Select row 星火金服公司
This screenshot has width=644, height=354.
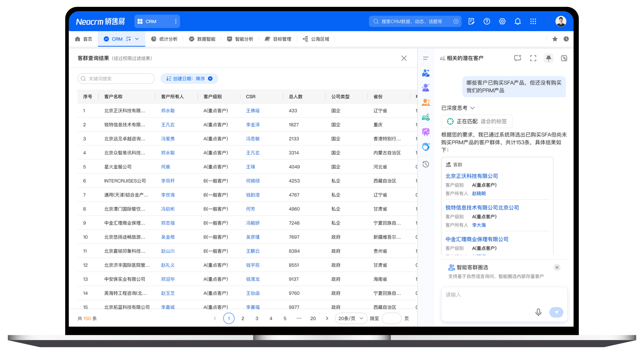click(x=247, y=167)
